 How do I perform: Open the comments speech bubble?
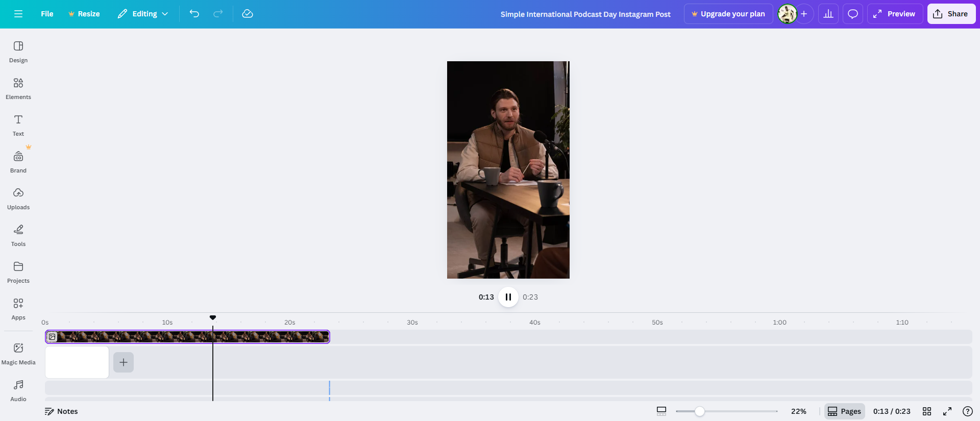tap(853, 14)
